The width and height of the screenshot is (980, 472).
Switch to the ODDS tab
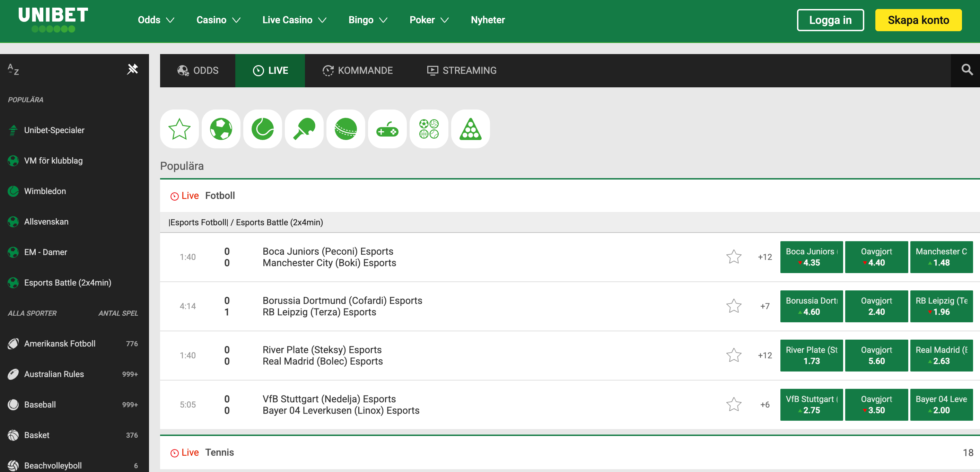[x=198, y=71]
